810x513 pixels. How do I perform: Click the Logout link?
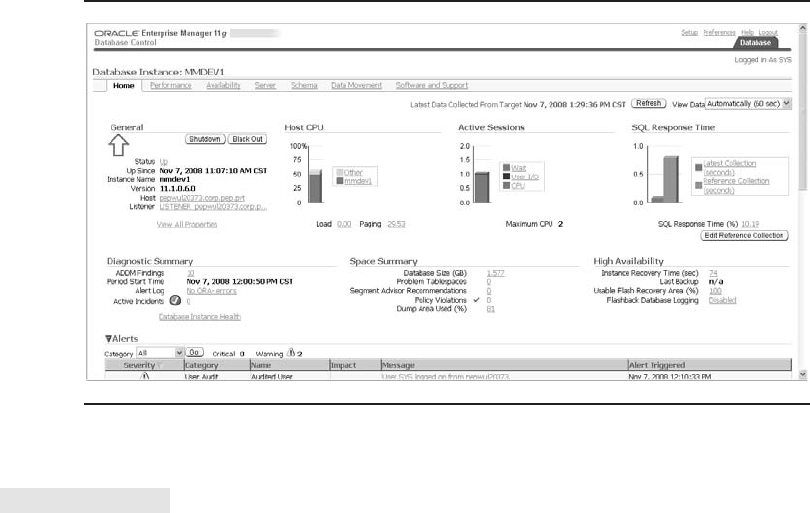(x=768, y=33)
